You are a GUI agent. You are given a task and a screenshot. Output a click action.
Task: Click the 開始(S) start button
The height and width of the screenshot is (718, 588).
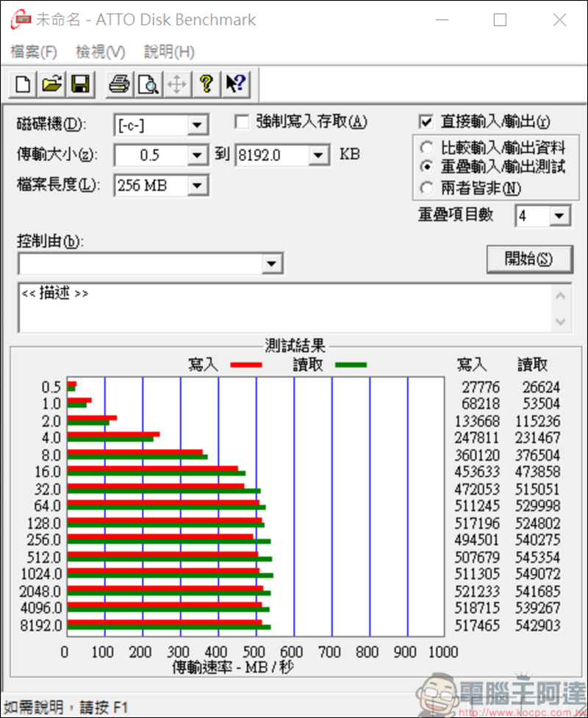(529, 259)
